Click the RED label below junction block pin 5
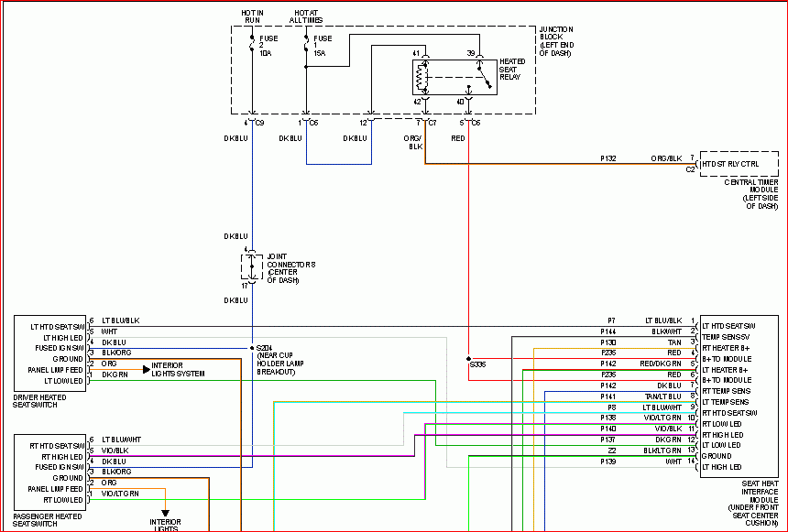The image size is (788, 532). tap(458, 138)
